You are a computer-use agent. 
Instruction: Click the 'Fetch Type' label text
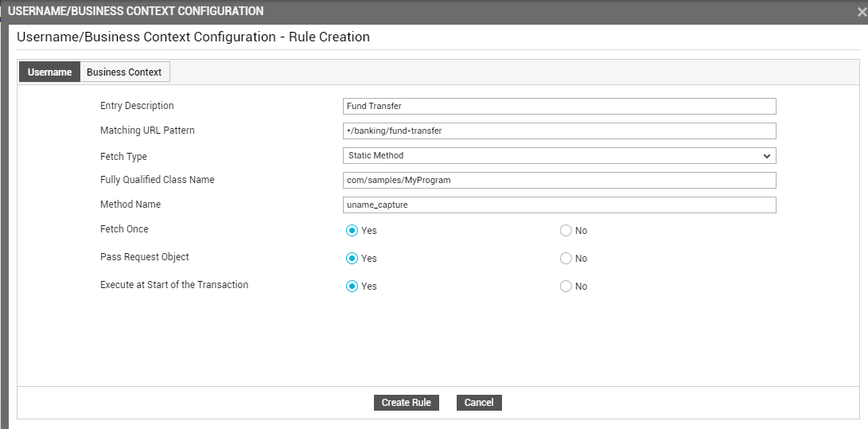pos(123,157)
